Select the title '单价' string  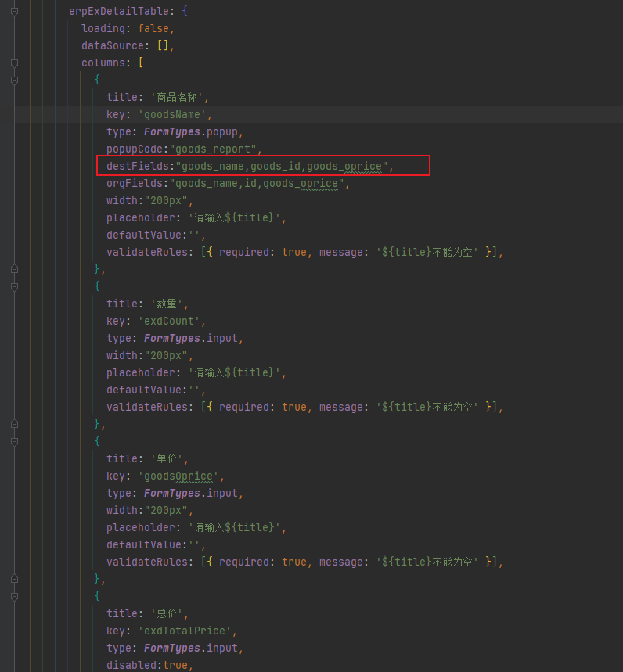[167, 458]
